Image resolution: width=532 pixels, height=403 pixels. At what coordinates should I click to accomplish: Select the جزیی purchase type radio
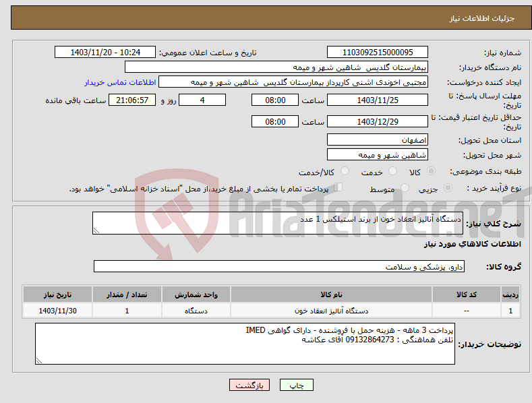tap(448, 187)
